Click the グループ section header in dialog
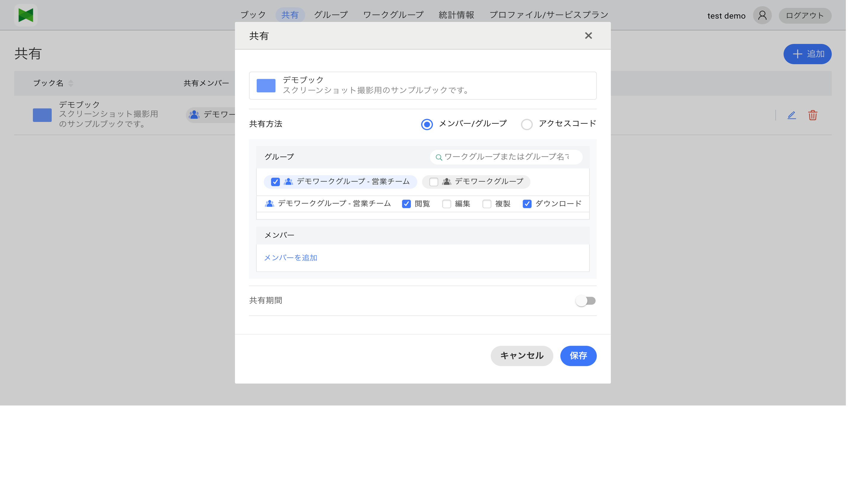 coord(279,157)
